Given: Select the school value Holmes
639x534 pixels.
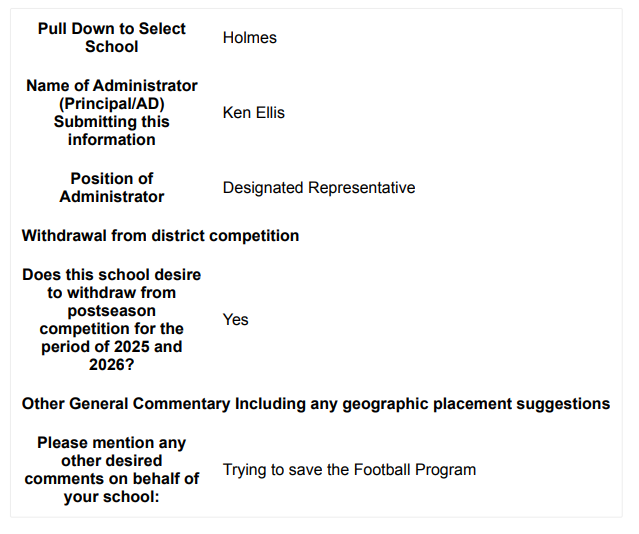Looking at the screenshot, I should click(x=249, y=38).
